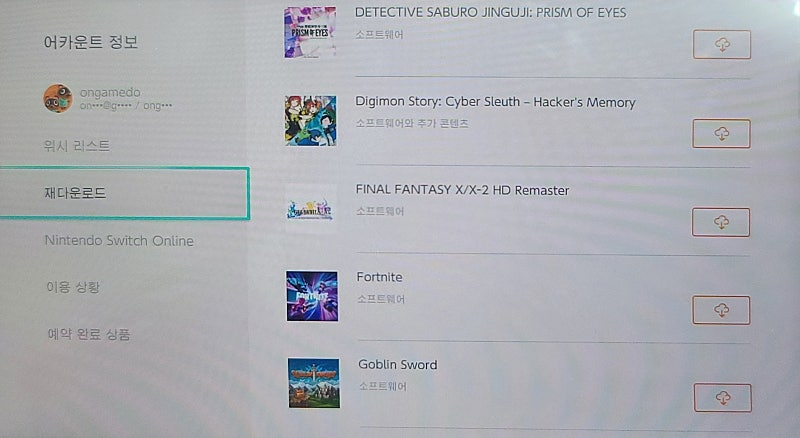
Task: Download Digimon Story Hacker's Memory cloud icon
Action: 721,134
